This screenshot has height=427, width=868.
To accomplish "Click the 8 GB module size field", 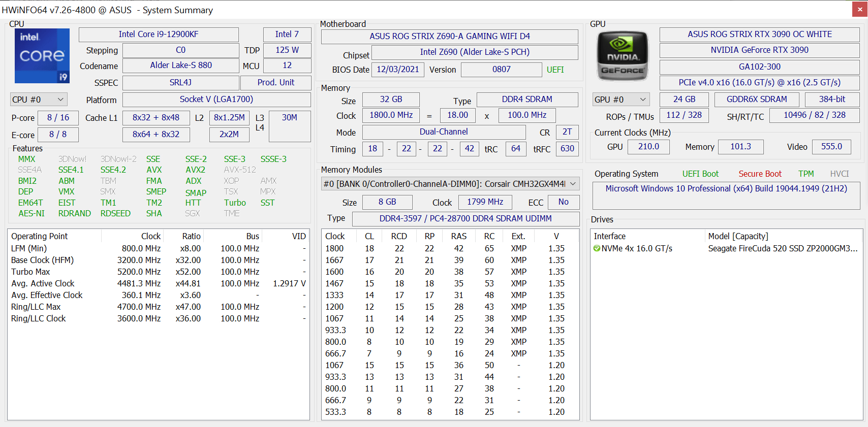I will [x=387, y=202].
